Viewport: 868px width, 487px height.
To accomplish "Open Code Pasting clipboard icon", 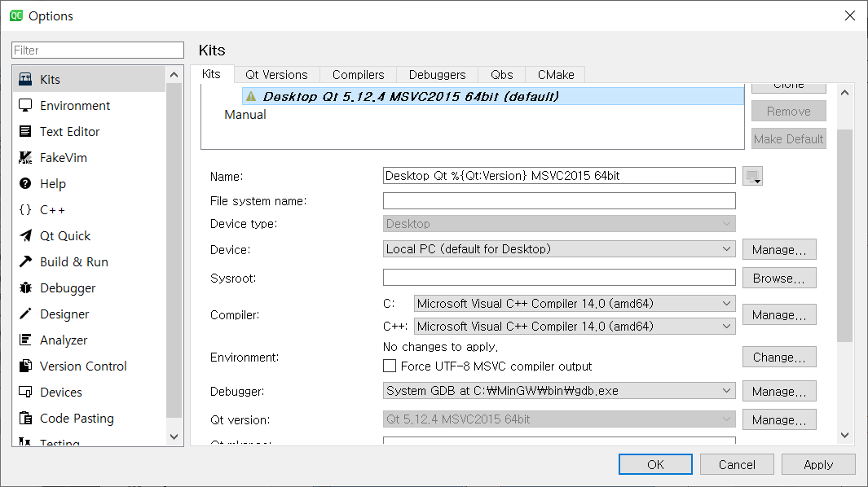I will pyautogui.click(x=25, y=418).
